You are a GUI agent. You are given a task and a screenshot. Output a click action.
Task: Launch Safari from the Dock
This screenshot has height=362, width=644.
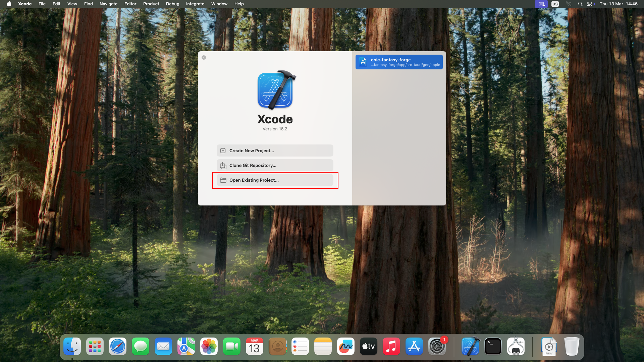tap(118, 346)
